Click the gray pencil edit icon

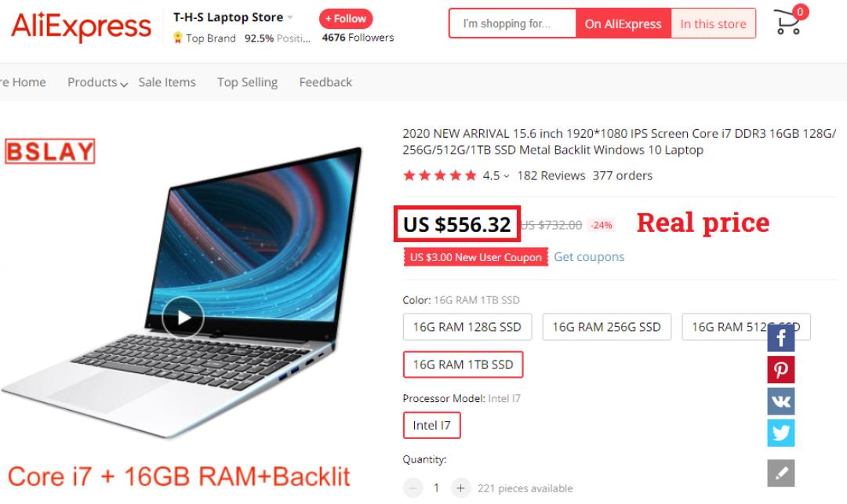pos(780,473)
